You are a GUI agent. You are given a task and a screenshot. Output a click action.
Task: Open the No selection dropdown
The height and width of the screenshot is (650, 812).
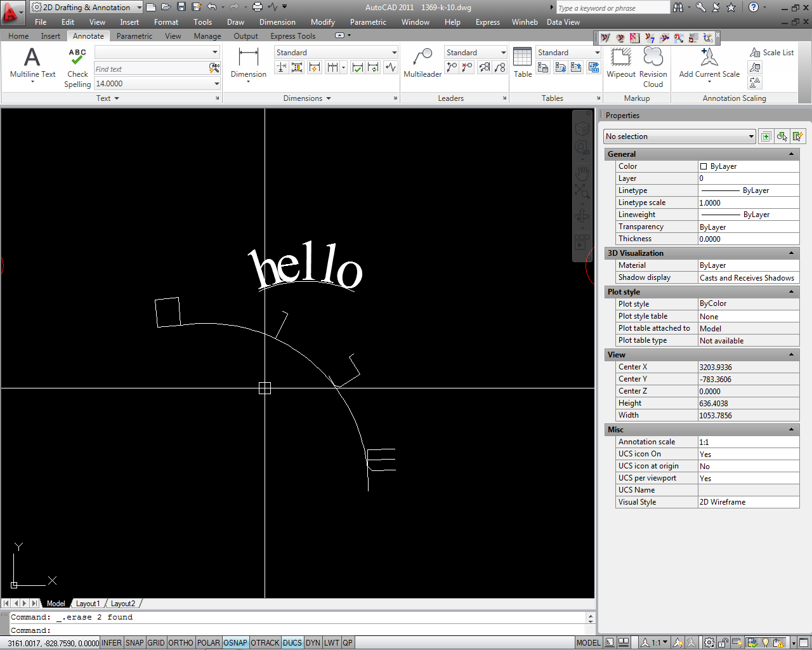pos(679,136)
